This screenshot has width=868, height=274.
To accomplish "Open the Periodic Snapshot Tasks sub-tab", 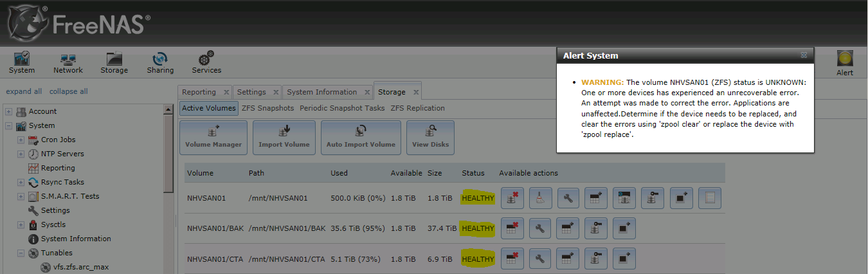I will tap(342, 108).
